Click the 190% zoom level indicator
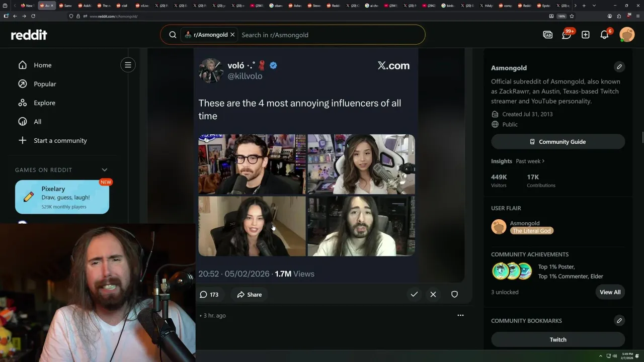The width and height of the screenshot is (644, 362). (x=561, y=16)
